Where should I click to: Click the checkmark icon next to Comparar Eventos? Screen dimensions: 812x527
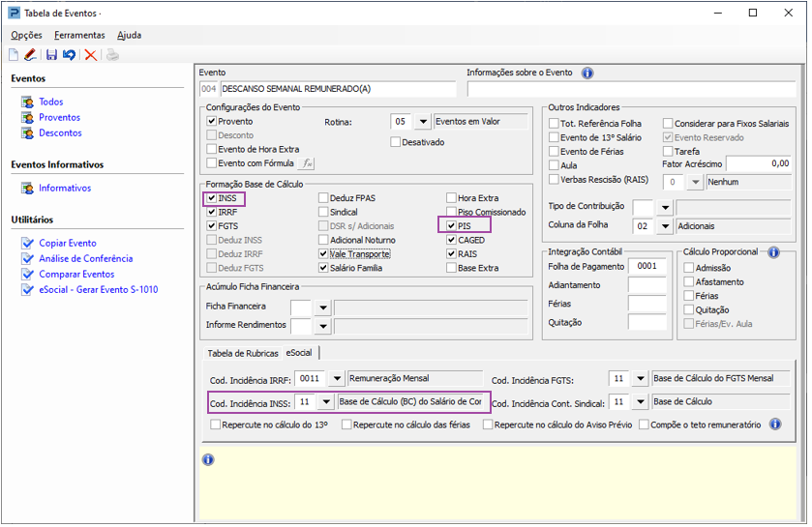point(27,274)
